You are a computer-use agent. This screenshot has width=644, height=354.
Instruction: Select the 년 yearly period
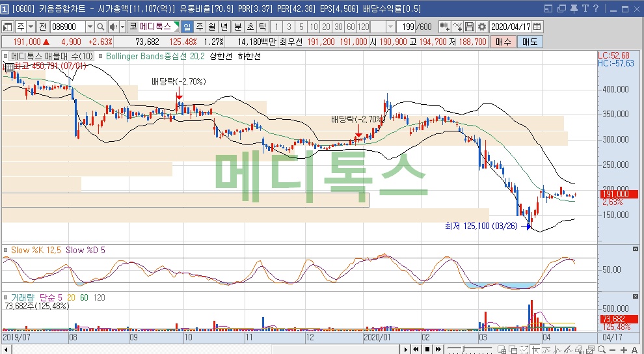pos(224,27)
